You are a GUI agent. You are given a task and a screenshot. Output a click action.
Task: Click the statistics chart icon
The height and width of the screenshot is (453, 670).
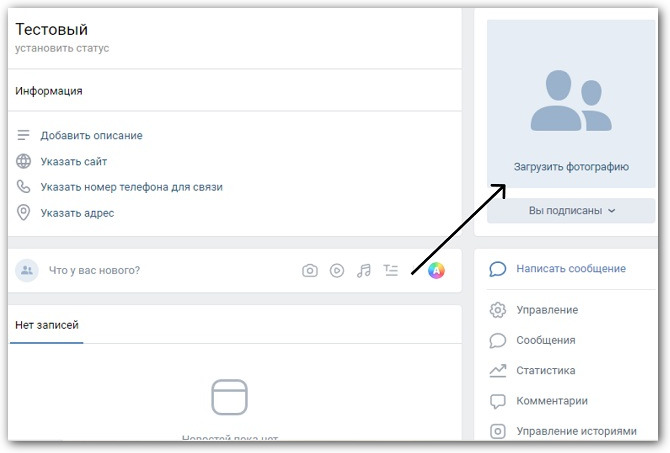pos(497,370)
